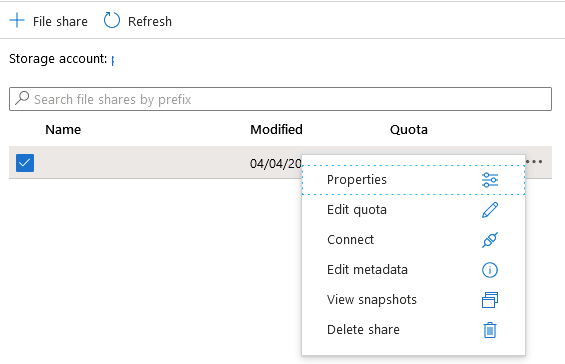Viewport: 565px width, 364px height.
Task: Click the View snapshots stacked-windows icon
Action: [x=490, y=300]
